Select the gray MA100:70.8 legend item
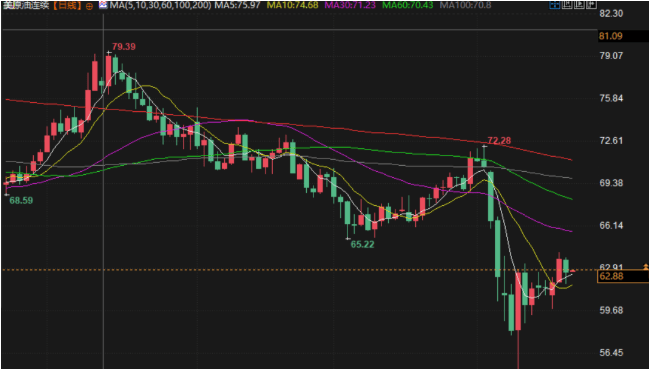Screen dimensions: 649x369 465,5
